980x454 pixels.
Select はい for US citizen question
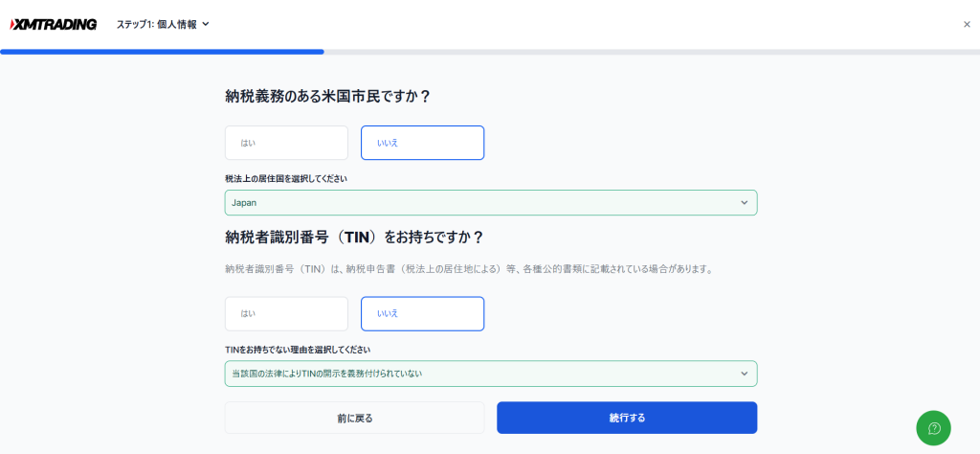[x=286, y=143]
